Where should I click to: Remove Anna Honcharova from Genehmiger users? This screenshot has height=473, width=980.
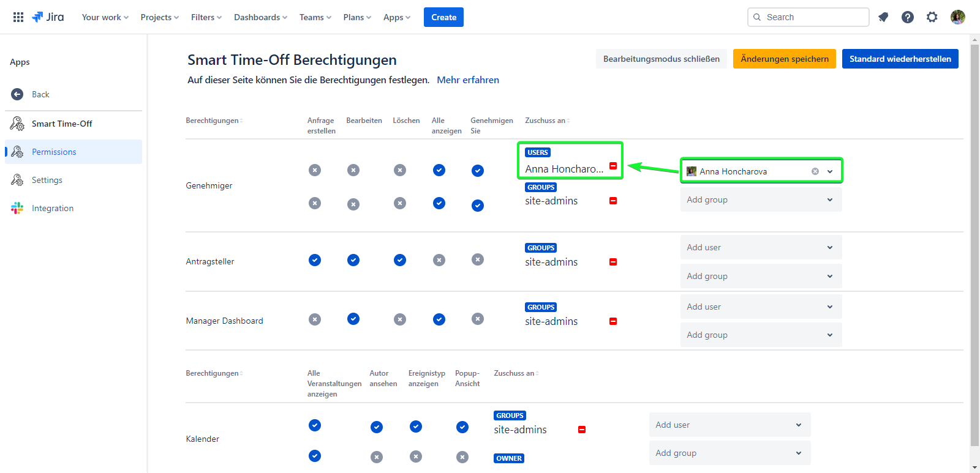(613, 166)
